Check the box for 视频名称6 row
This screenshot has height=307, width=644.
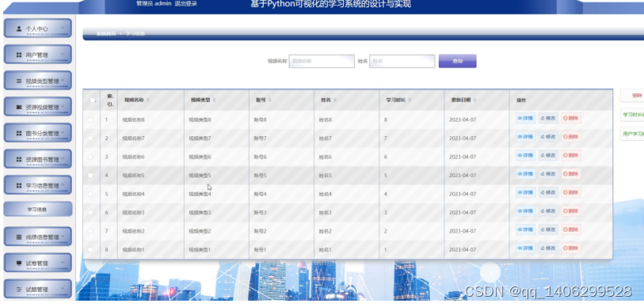click(x=90, y=157)
